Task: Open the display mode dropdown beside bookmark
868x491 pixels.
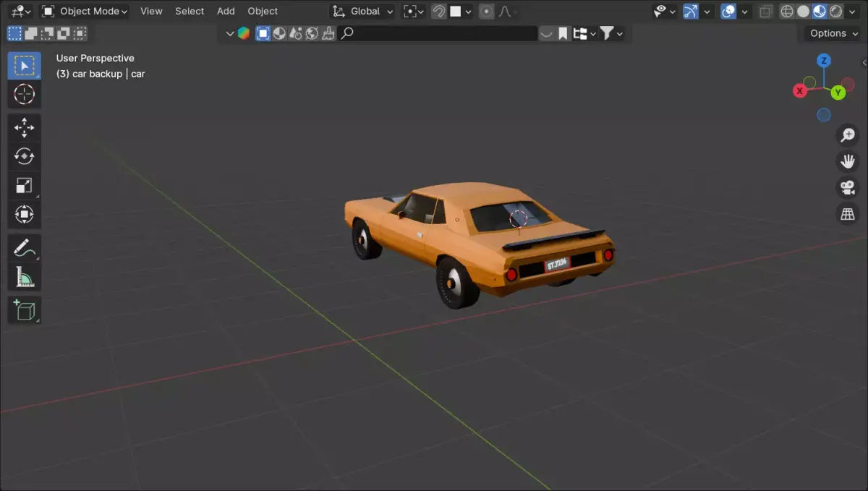Action: (585, 33)
